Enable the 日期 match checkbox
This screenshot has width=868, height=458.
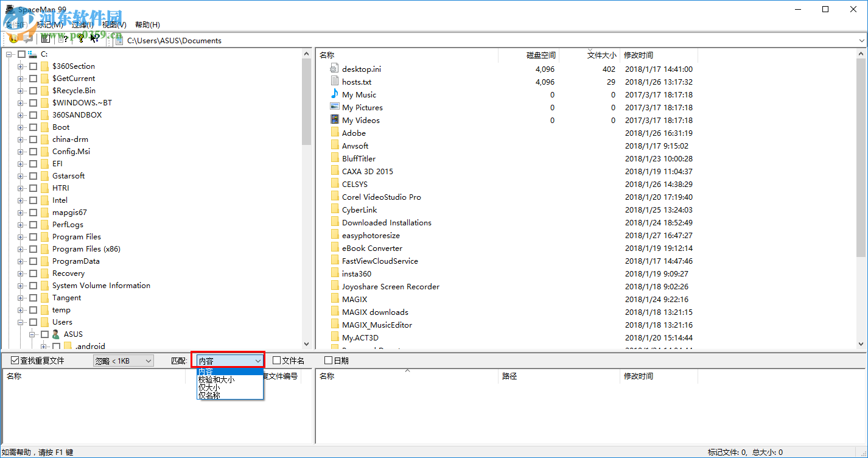(x=328, y=361)
